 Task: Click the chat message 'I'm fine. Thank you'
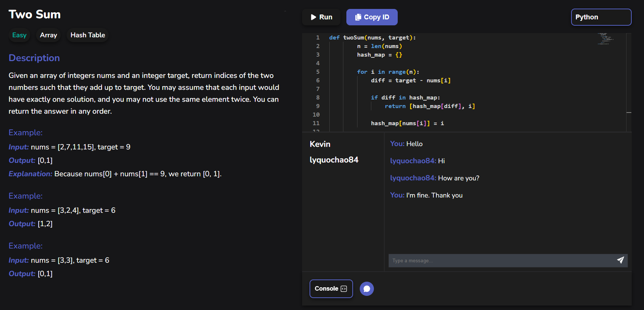(x=435, y=195)
